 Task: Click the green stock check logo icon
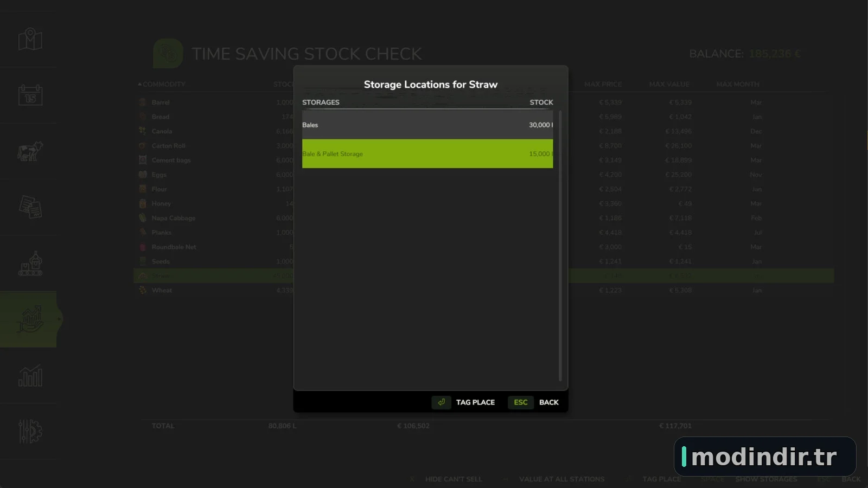[x=168, y=53]
